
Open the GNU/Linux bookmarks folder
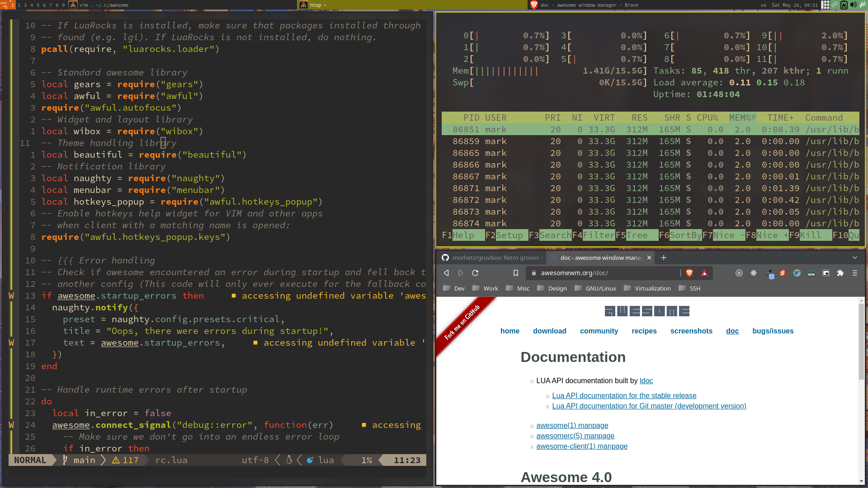[595, 288]
